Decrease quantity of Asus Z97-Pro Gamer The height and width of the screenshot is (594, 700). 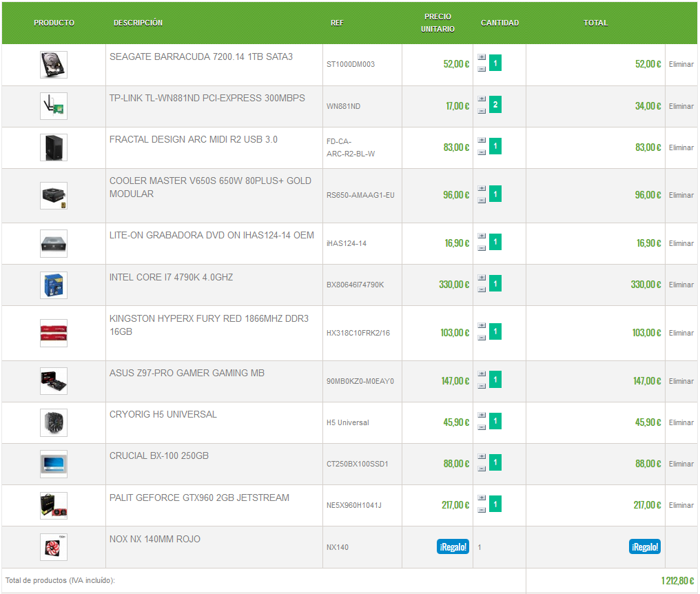tap(482, 387)
